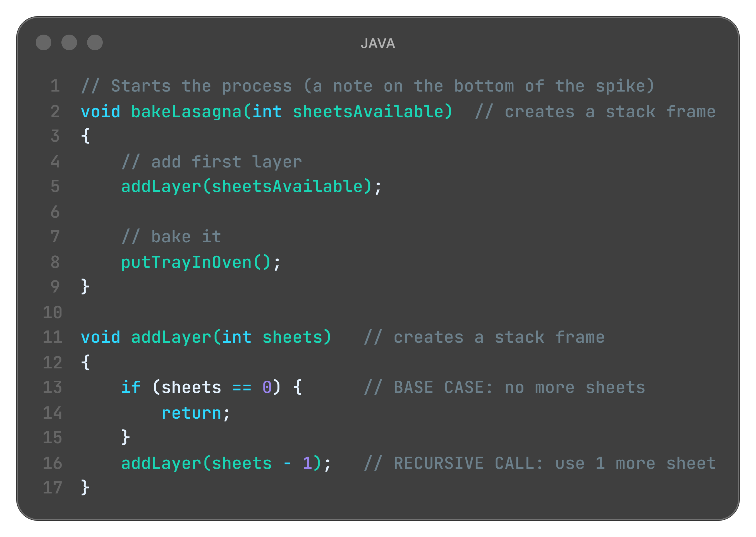756x537 pixels.
Task: Click the first gray window dot
Action: (43, 42)
